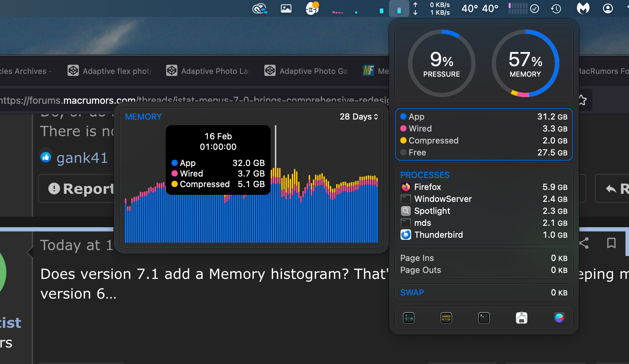Click the Page Outs value row
629x364 pixels.
point(484,270)
